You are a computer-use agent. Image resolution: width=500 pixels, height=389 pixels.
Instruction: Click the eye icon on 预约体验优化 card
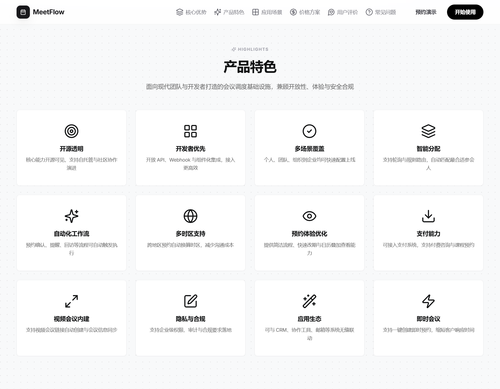tap(309, 216)
